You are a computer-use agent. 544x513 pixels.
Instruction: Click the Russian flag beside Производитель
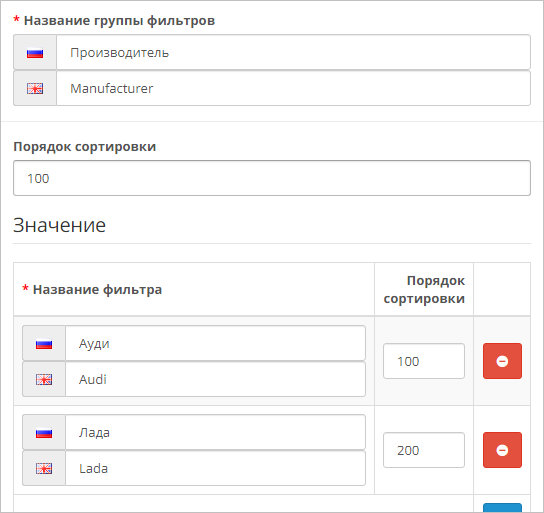(x=35, y=53)
